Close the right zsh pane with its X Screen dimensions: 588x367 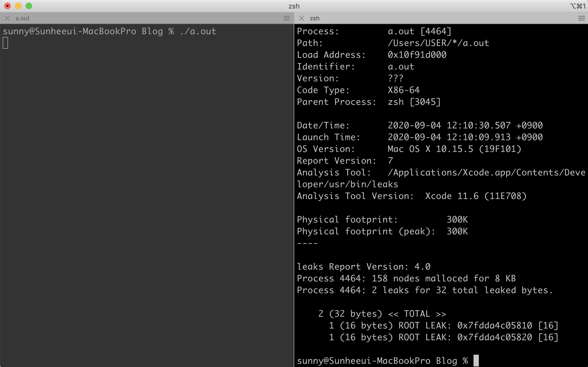coord(301,18)
